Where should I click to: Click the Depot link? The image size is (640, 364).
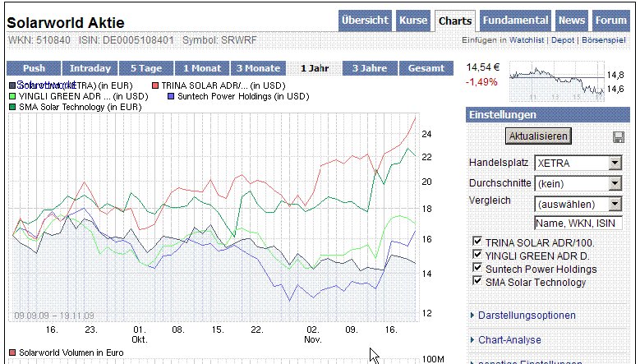(563, 40)
